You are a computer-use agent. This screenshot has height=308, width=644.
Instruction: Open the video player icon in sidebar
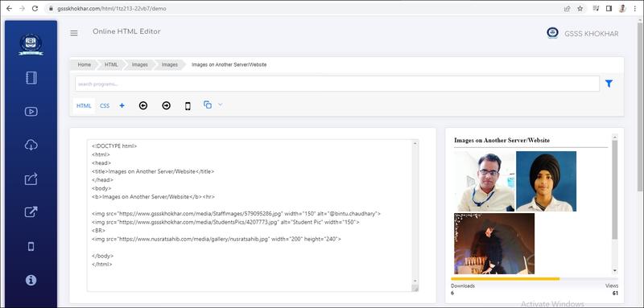point(31,111)
